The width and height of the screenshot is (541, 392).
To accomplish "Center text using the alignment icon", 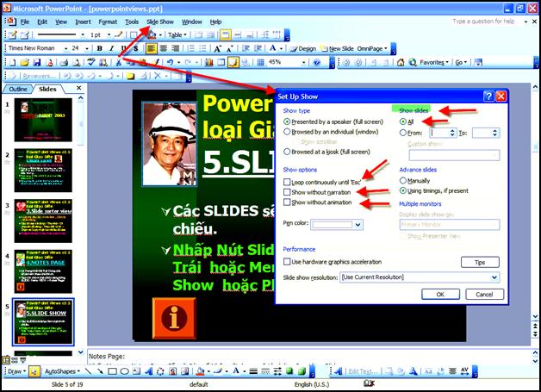I will pos(163,48).
